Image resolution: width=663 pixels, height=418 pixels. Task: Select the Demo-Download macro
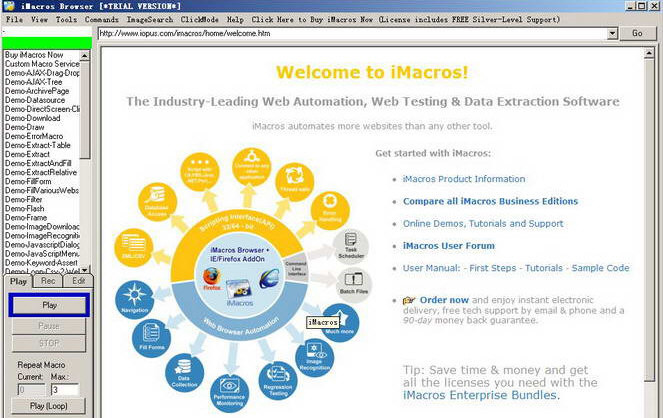[33, 118]
